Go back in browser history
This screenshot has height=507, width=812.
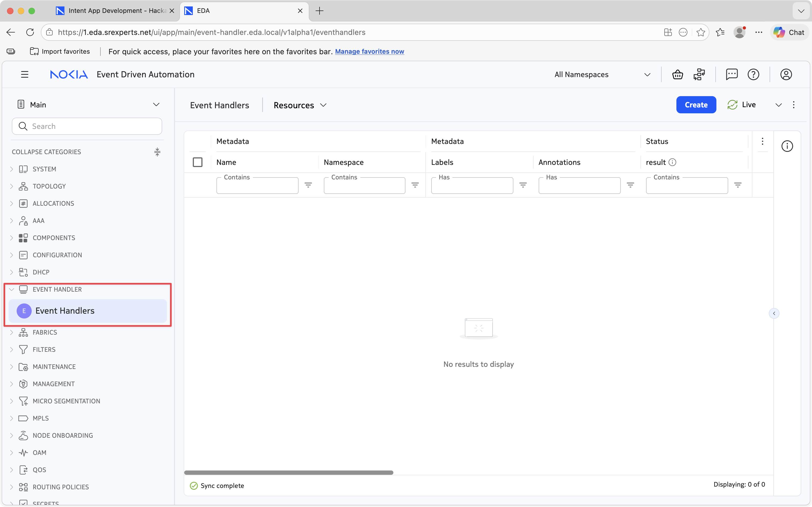pyautogui.click(x=11, y=32)
